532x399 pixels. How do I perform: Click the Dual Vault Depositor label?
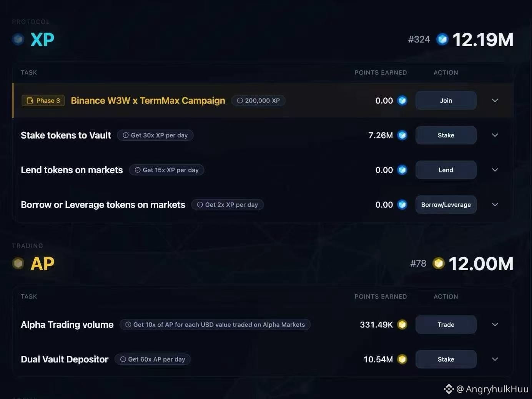[x=65, y=359]
